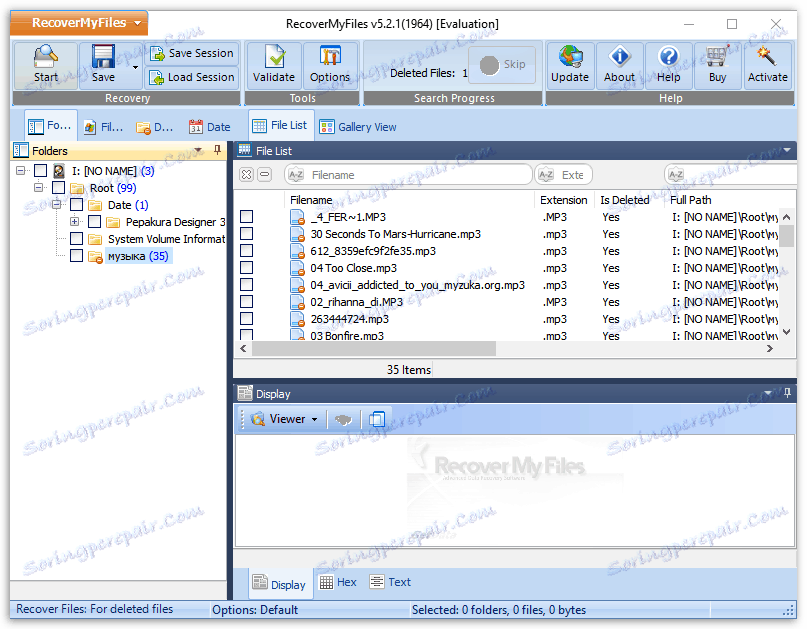The width and height of the screenshot is (807, 629).
Task: Pin the Folders panel
Action: [x=217, y=150]
